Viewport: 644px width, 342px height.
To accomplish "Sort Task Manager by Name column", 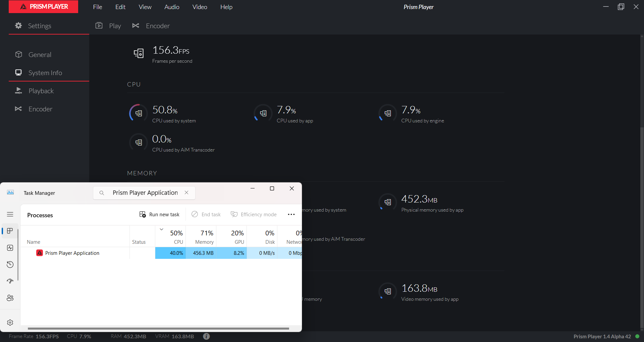I will [75, 236].
